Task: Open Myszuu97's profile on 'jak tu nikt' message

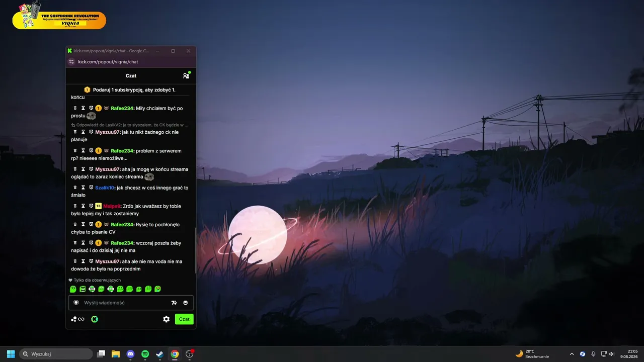Action: pyautogui.click(x=108, y=132)
